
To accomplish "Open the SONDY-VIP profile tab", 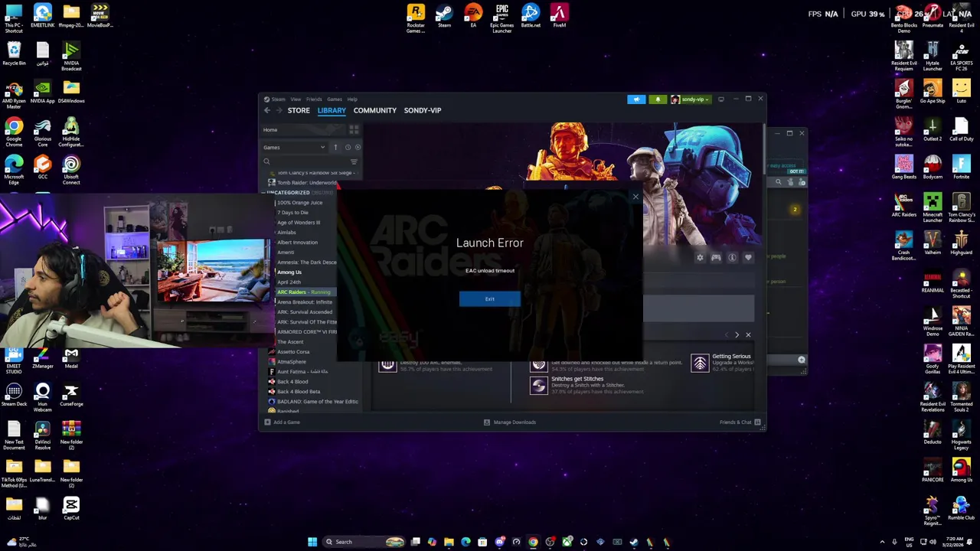I will click(x=423, y=110).
